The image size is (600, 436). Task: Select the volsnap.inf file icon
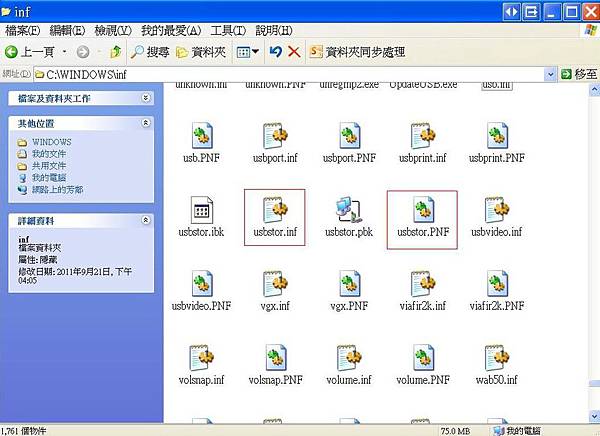[x=202, y=358]
